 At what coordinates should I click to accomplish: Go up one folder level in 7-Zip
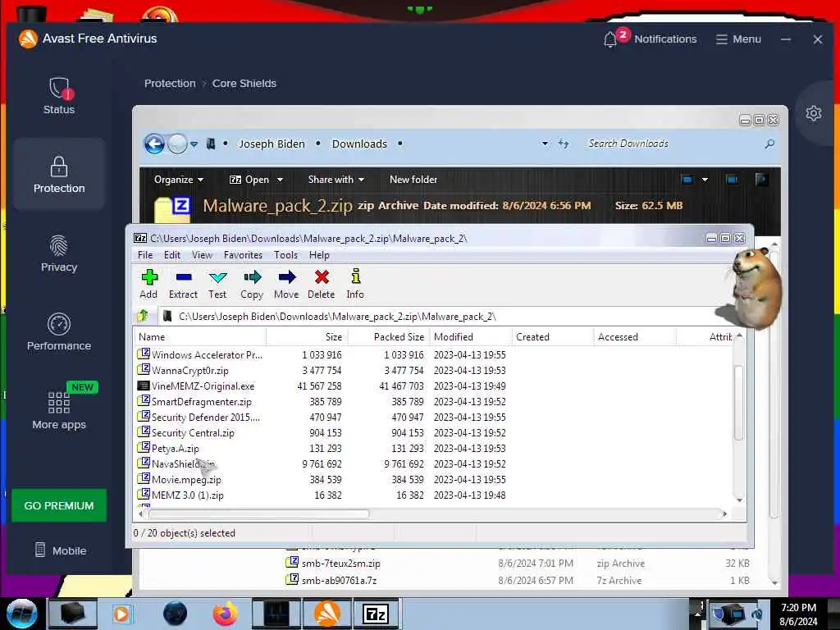[x=143, y=316]
